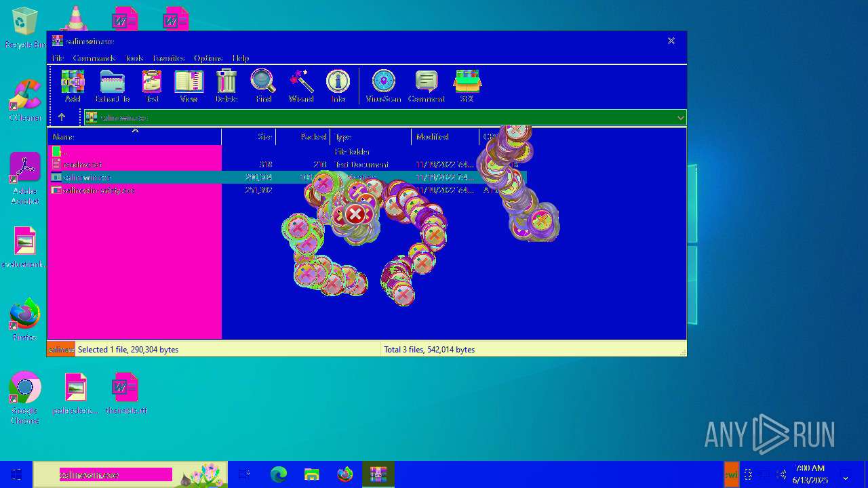This screenshot has width=868, height=488.
Task: Open File Explorer from the taskbar
Action: click(x=312, y=474)
